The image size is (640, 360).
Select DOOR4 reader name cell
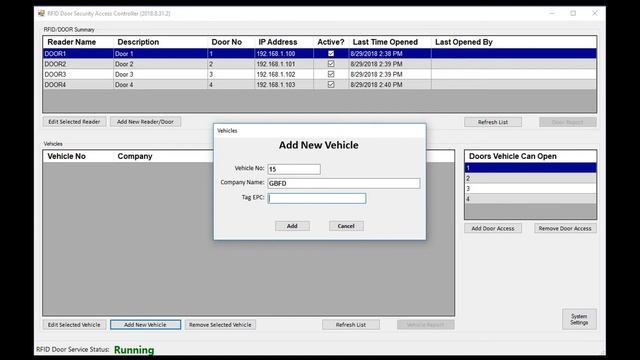pyautogui.click(x=78, y=84)
